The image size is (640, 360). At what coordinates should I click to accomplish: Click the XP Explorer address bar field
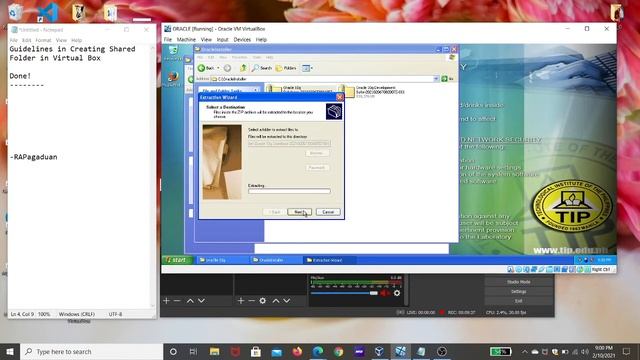(x=324, y=79)
